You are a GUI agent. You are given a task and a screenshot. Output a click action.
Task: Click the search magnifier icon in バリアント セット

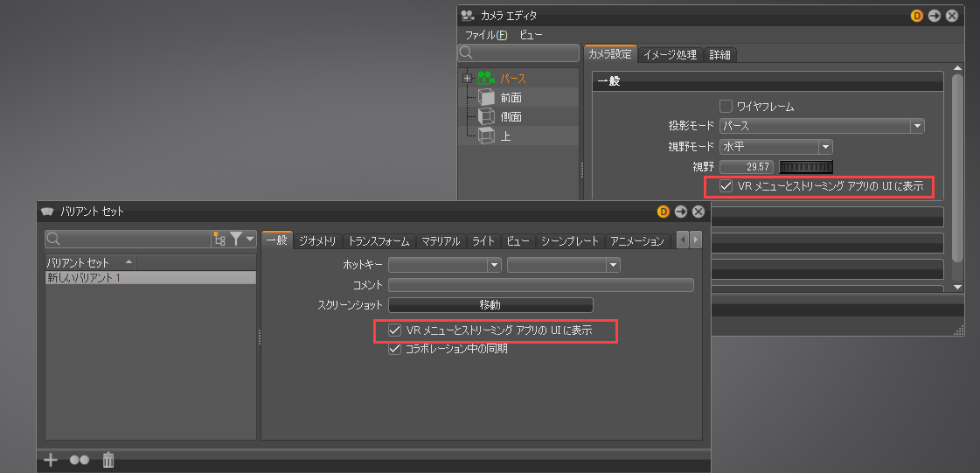(x=53, y=240)
